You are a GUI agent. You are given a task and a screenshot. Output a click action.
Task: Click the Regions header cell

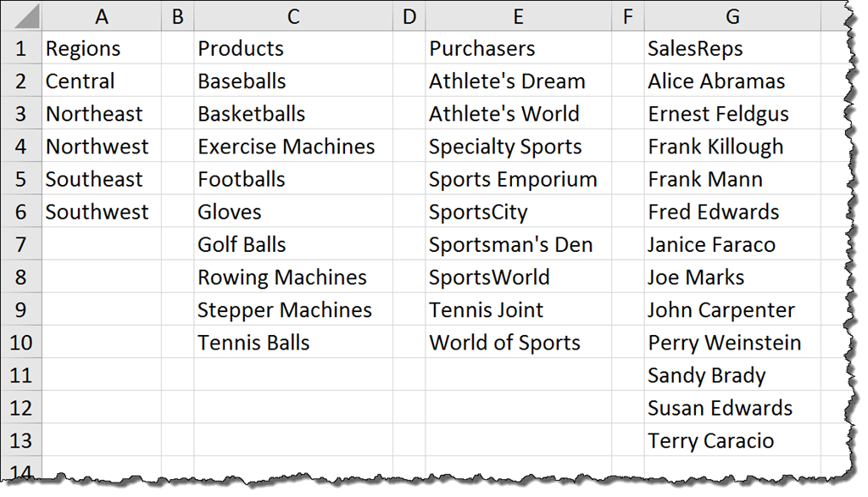click(83, 48)
